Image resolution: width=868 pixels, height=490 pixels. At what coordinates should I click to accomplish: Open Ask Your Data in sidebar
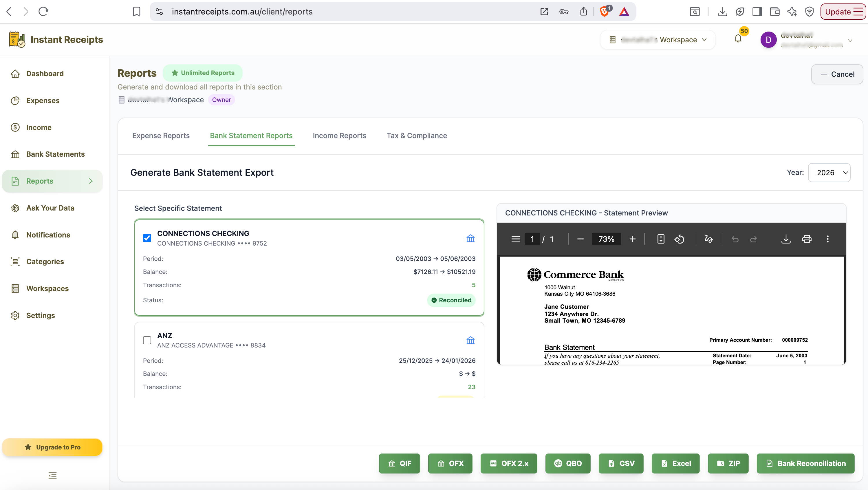coord(52,208)
